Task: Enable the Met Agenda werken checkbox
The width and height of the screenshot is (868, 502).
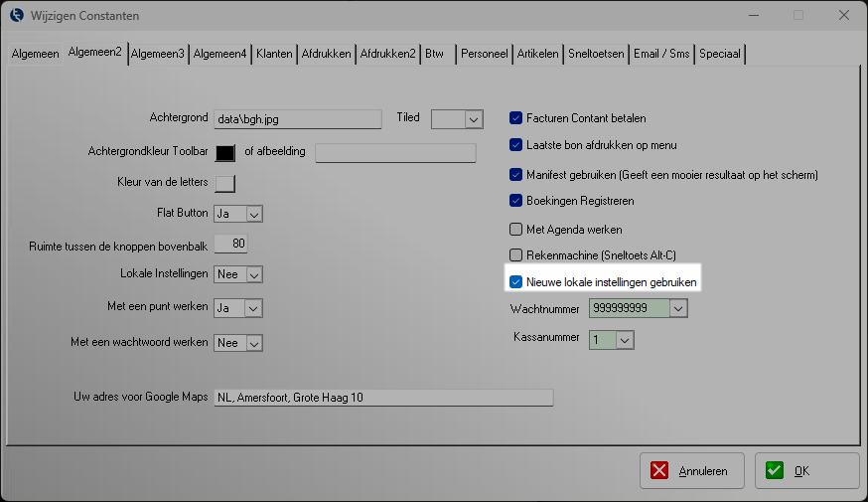Action: [515, 229]
